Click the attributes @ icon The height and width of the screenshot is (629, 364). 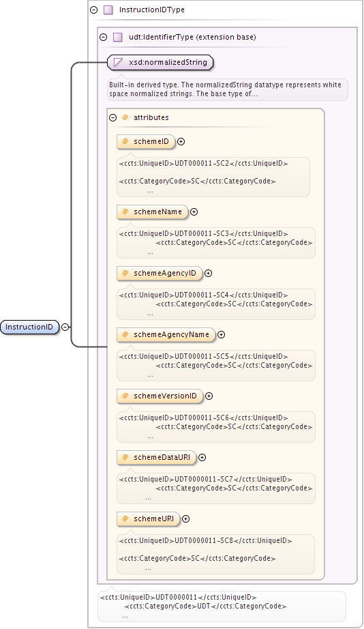click(125, 117)
